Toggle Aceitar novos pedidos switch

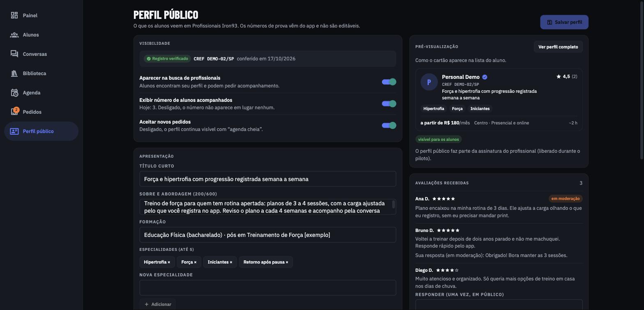click(x=389, y=125)
